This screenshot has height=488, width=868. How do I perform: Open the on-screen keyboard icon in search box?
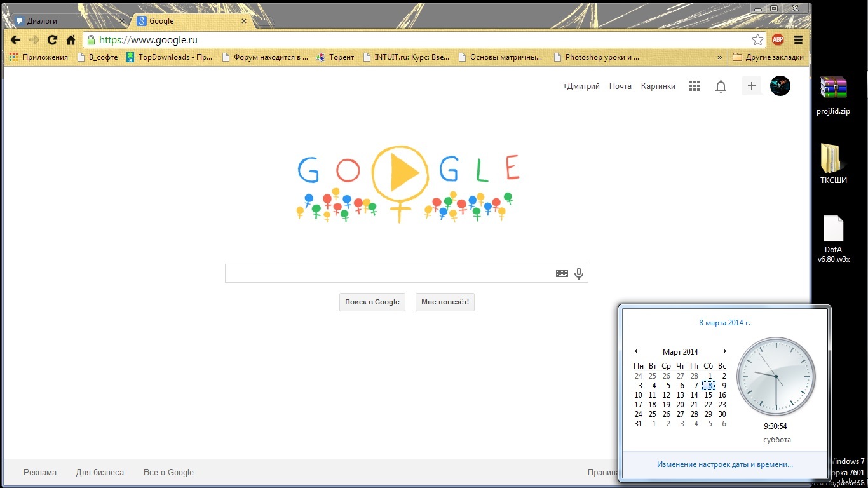562,273
